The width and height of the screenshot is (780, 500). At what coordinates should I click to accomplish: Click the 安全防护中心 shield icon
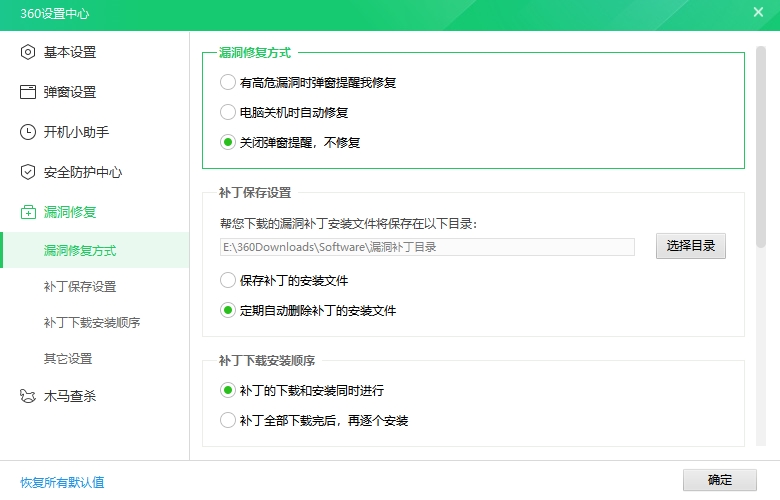point(28,172)
